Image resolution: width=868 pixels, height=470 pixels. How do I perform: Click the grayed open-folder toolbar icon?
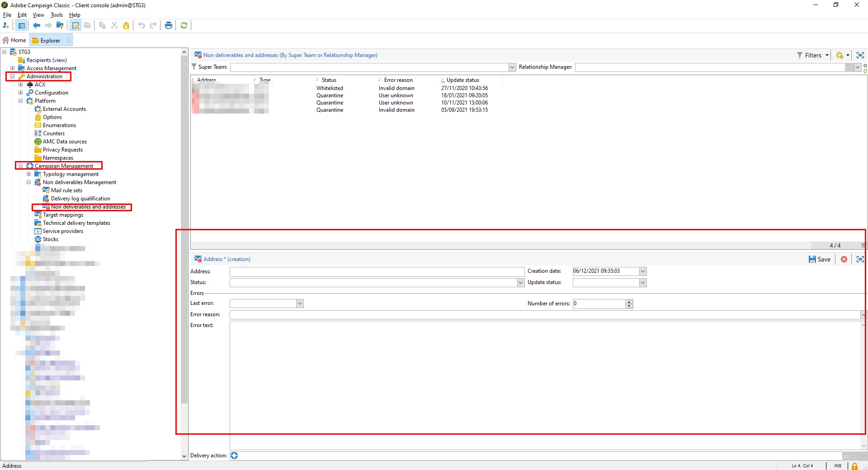(88, 25)
